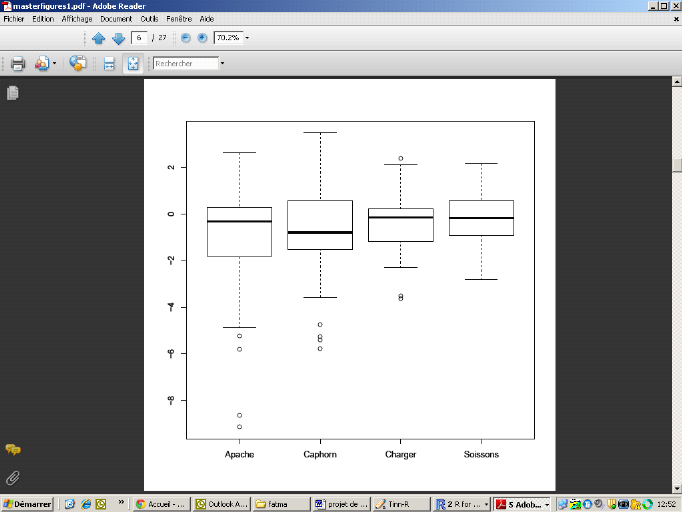Image resolution: width=682 pixels, height=512 pixels.
Task: Click the zoom percentage field 70.2%
Action: (x=228, y=38)
